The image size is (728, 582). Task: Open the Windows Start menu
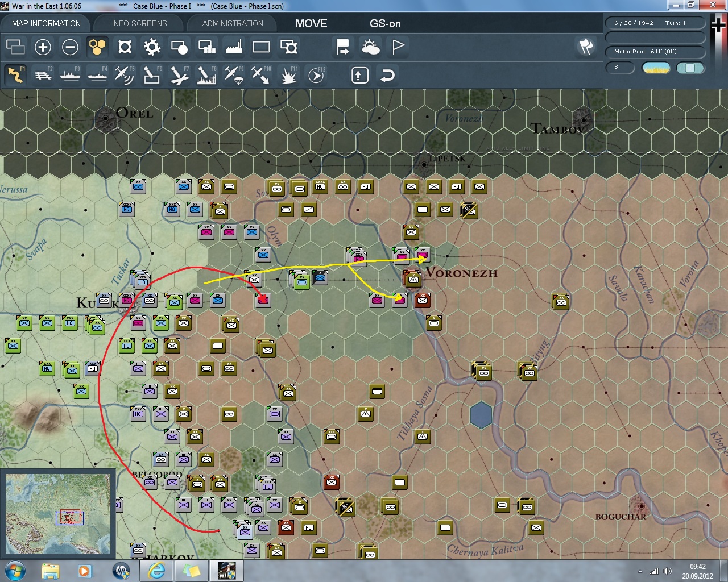click(x=15, y=571)
